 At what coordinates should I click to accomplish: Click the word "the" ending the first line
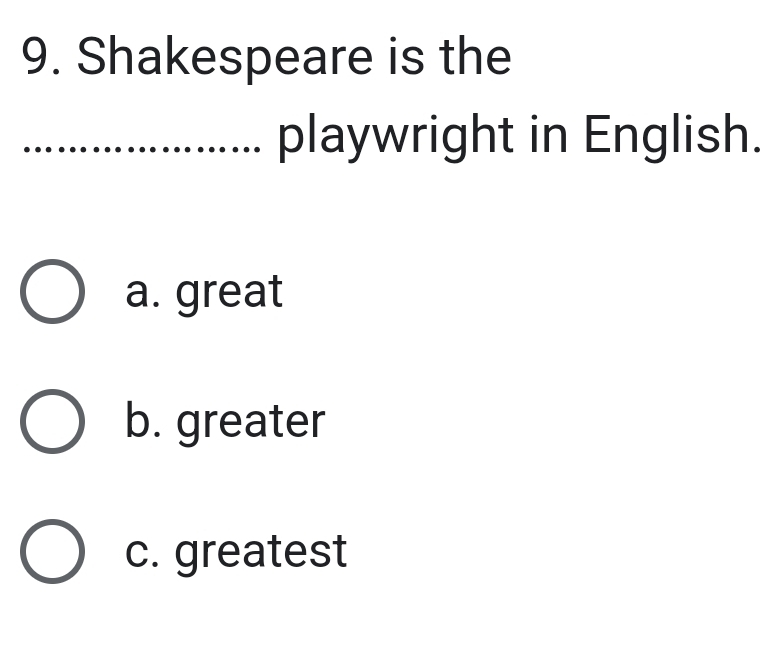point(475,58)
